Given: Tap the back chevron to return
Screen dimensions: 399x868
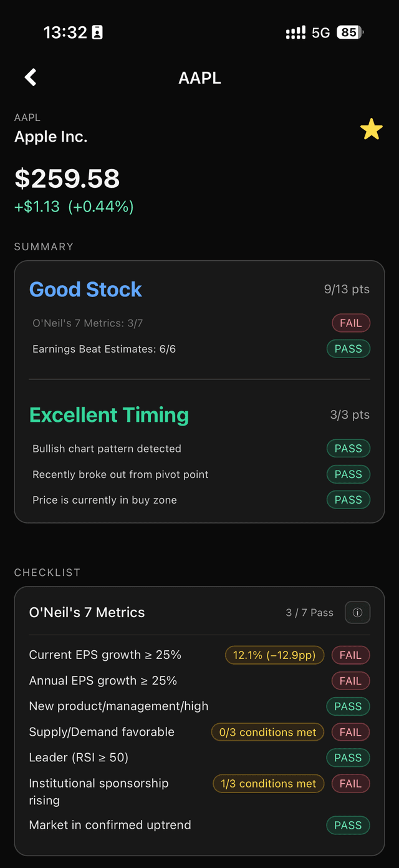Looking at the screenshot, I should (29, 77).
